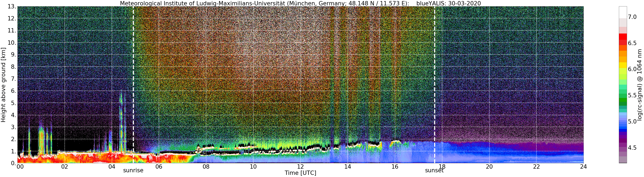Click the y-axis tick label '4.'
Image resolution: width=644 pixels, height=177 pixels.
pyautogui.click(x=14, y=115)
